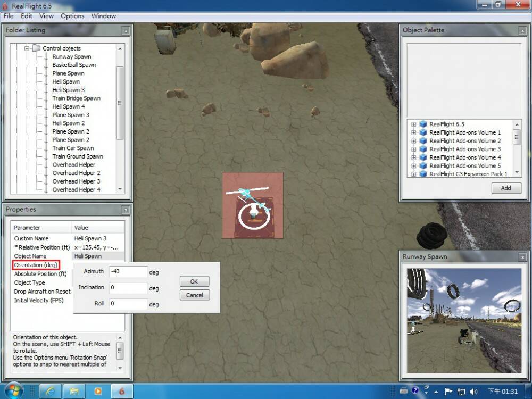Select the Relative Position (ft) property row
The height and width of the screenshot is (399, 532).
(68, 247)
